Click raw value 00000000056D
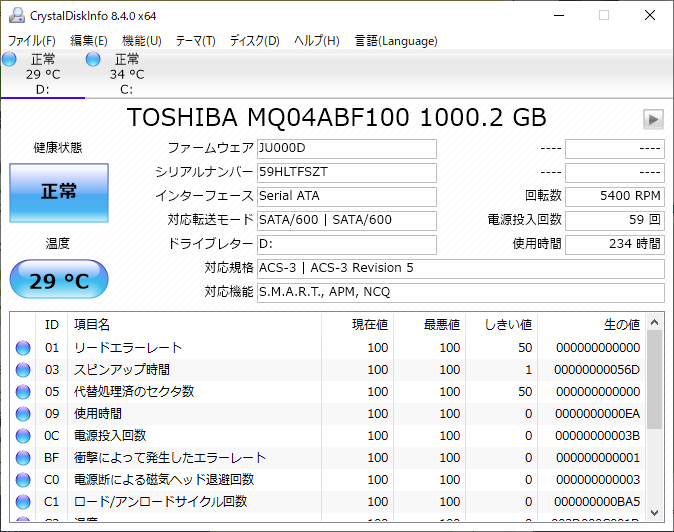This screenshot has height=532, width=674. coord(597,370)
